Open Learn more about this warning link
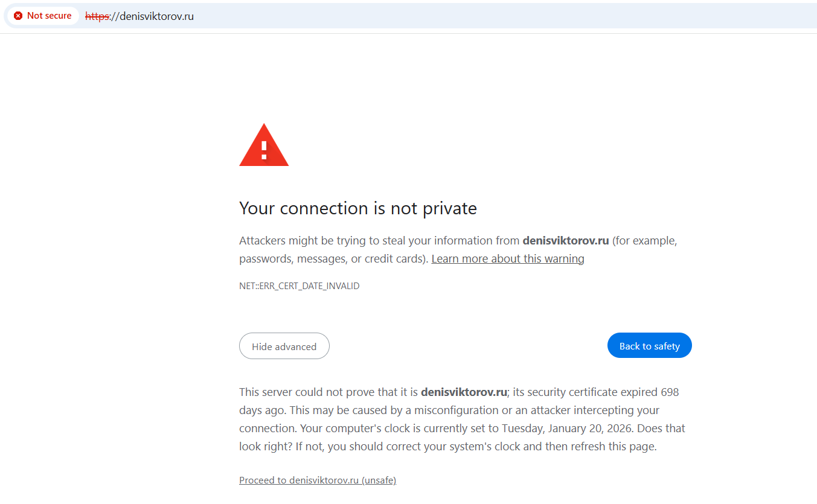This screenshot has height=504, width=817. point(508,259)
